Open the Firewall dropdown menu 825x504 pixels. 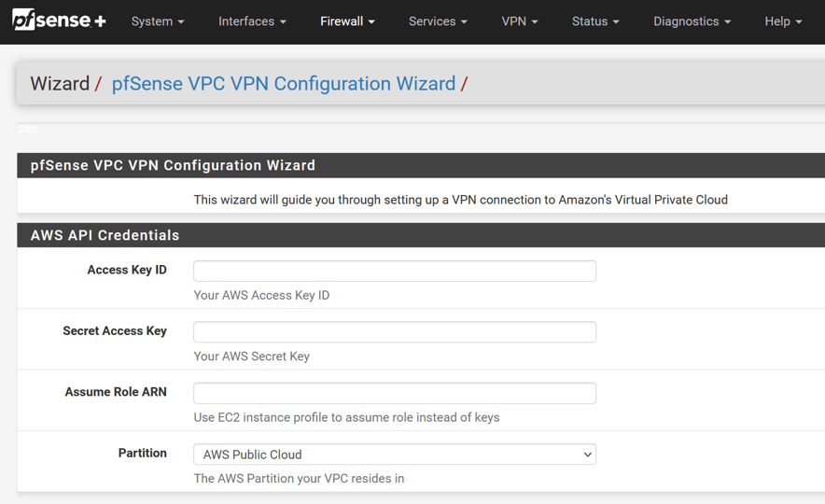(x=347, y=21)
